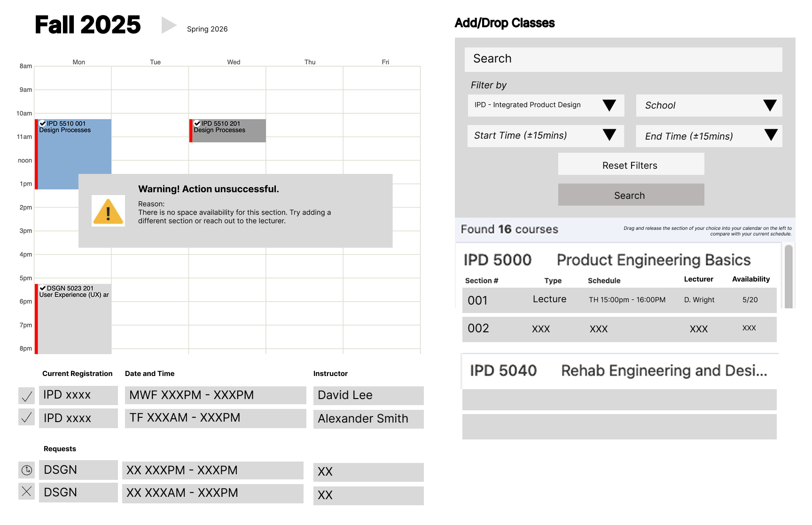Click checkmark on IPD 5510 201 Wednesday block
Image resolution: width=812 pixels, height=525 pixels.
click(197, 124)
